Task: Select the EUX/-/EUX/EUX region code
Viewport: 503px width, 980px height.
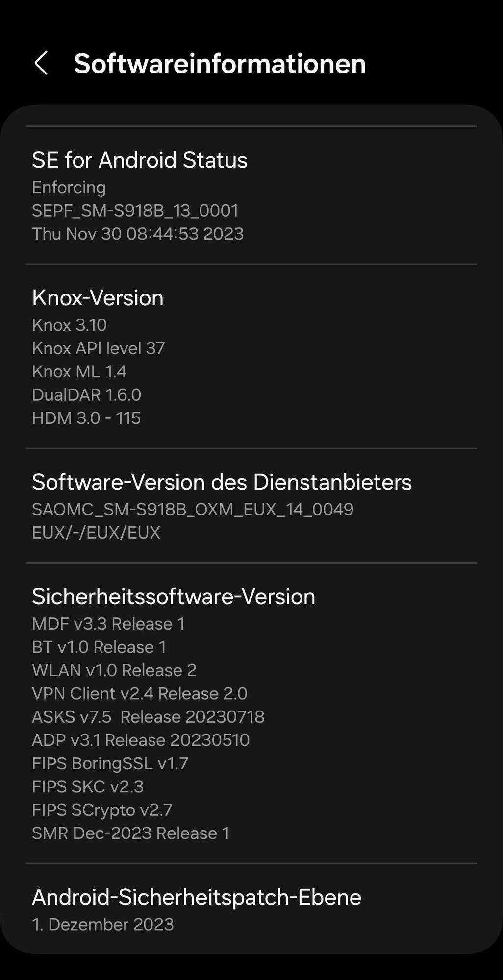Action: (96, 533)
